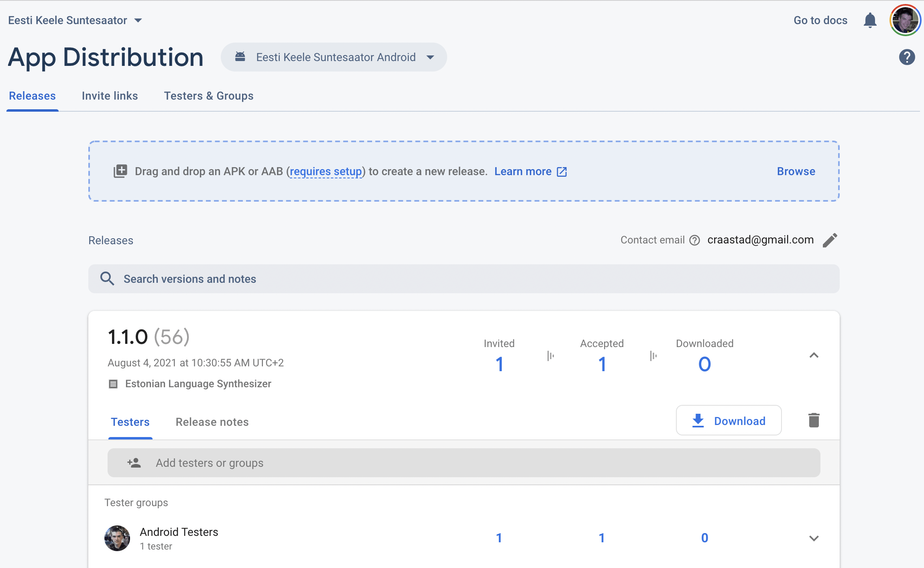The image size is (924, 568).
Task: Click the Invited count 1 in release header
Action: (499, 364)
